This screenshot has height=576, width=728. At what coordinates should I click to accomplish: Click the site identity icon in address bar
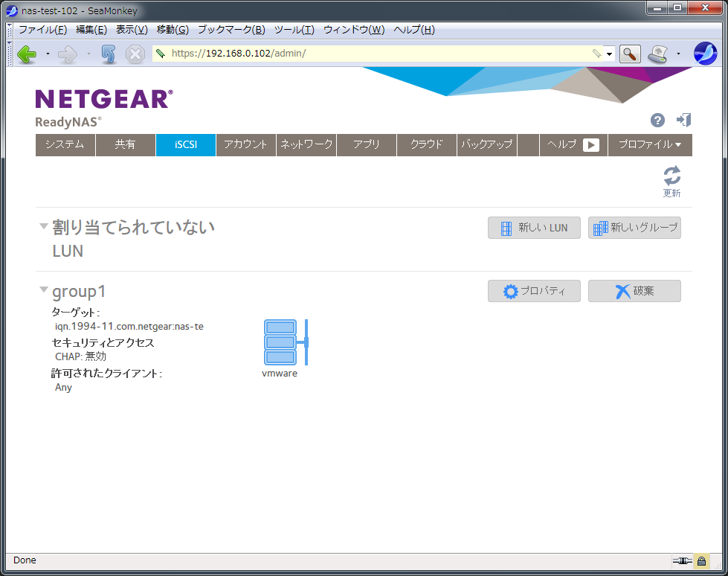click(161, 54)
